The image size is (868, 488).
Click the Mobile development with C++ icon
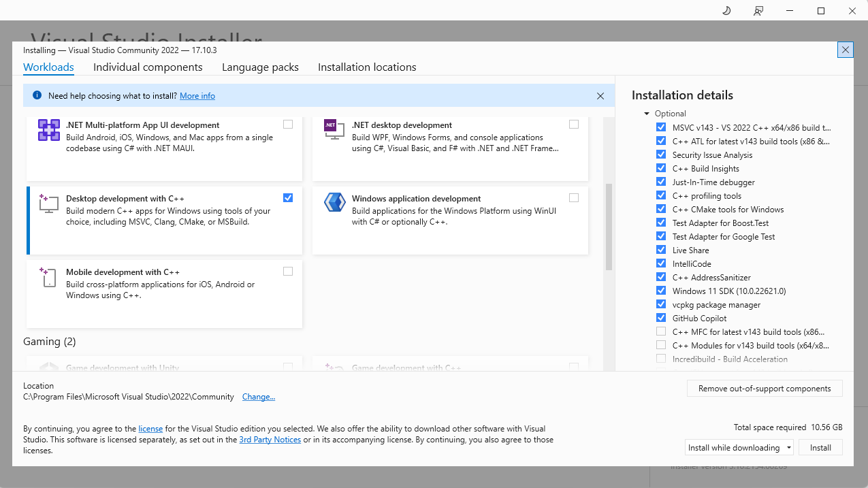click(49, 277)
